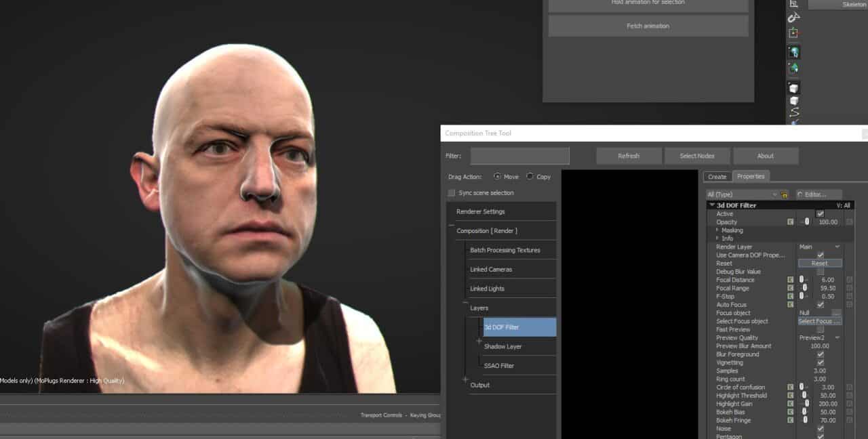Viewport: 868px width, 439px height.
Task: Expand the Output node in the composition tree
Action: [465, 381]
